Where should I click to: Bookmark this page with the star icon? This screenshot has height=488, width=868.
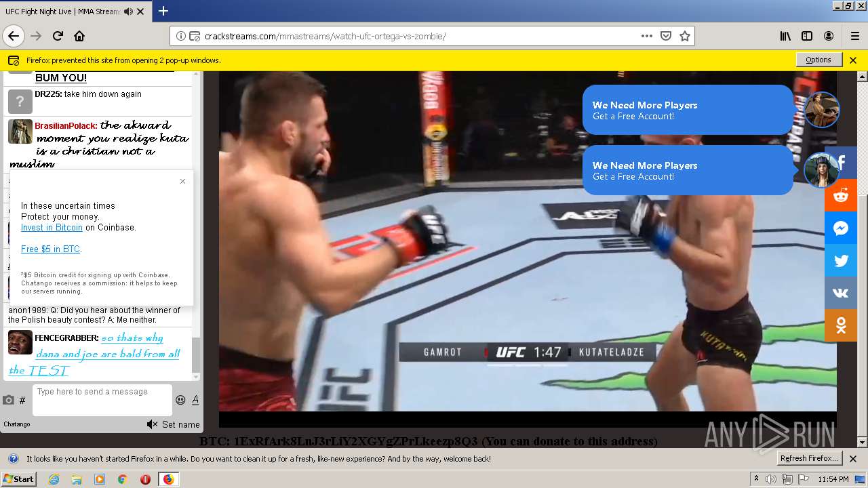click(685, 36)
